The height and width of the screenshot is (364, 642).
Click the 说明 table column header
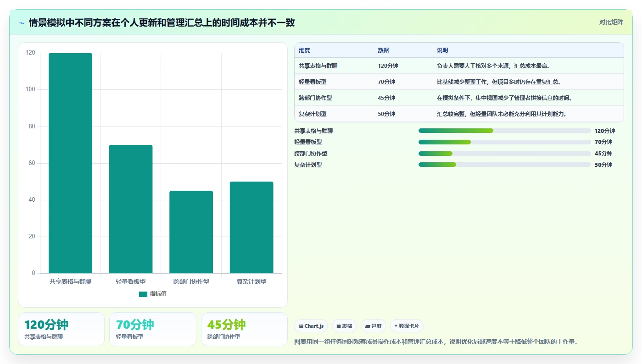(x=442, y=50)
